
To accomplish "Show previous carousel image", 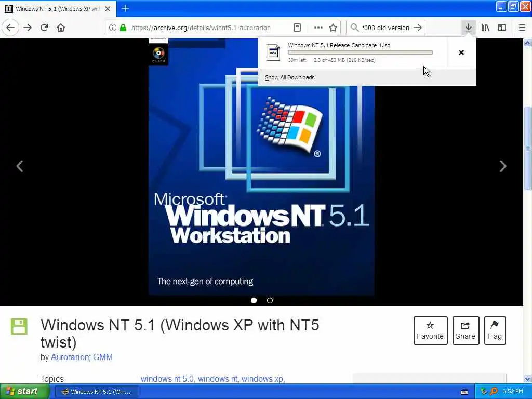I will (20, 166).
